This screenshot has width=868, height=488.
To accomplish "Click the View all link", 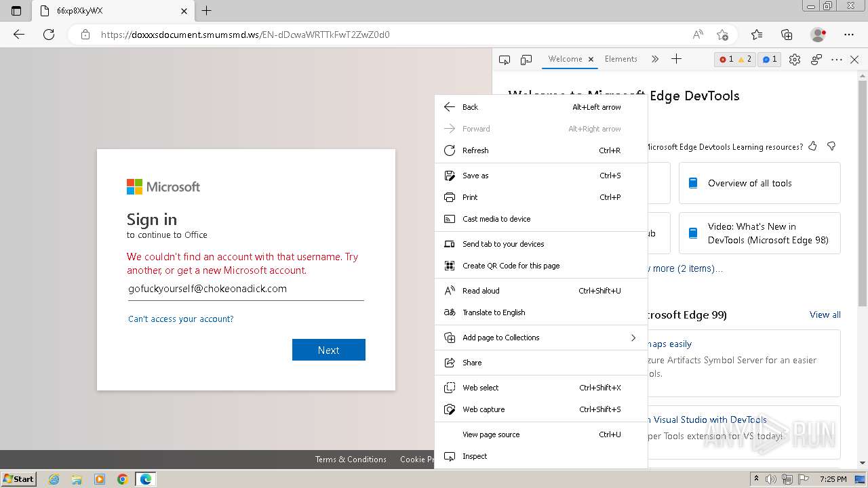I will tap(825, 314).
